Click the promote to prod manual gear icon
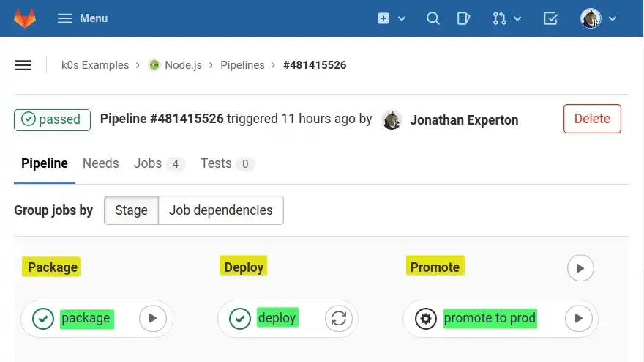Viewport: 644px width, 362px height. pos(426,318)
